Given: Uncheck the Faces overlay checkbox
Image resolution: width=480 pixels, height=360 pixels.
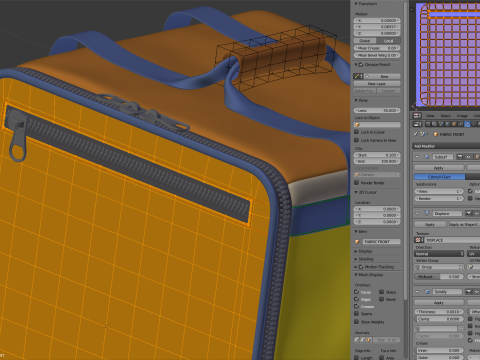Looking at the screenshot, I should pyautogui.click(x=356, y=292).
